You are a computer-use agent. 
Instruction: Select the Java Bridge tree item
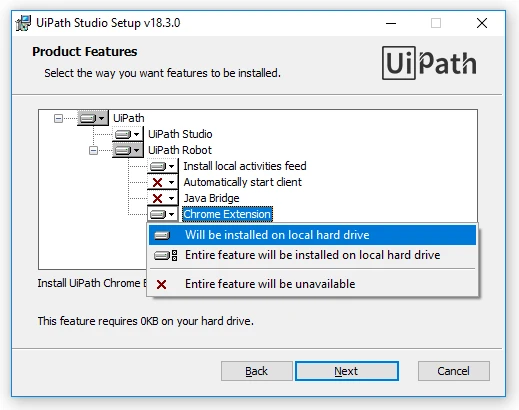coord(211,198)
